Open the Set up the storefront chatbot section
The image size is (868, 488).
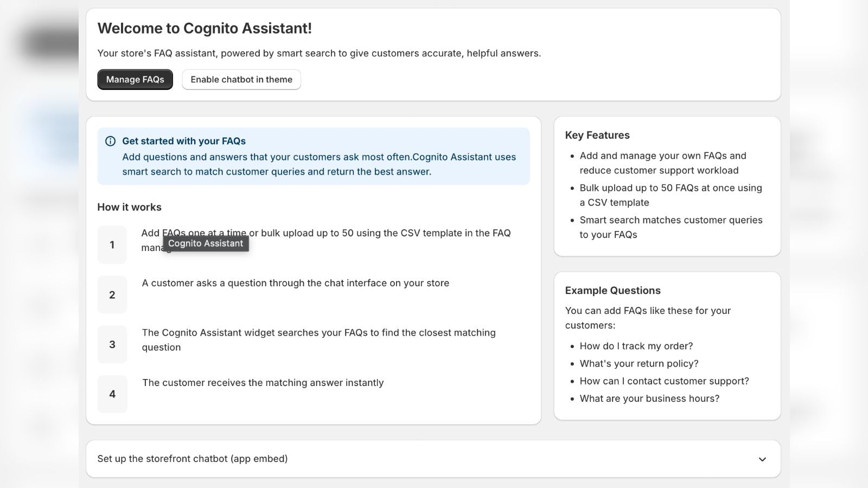(433, 459)
